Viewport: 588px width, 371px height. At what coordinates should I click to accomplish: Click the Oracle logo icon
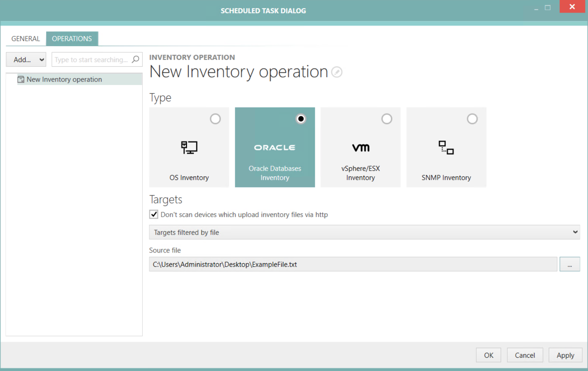click(275, 147)
